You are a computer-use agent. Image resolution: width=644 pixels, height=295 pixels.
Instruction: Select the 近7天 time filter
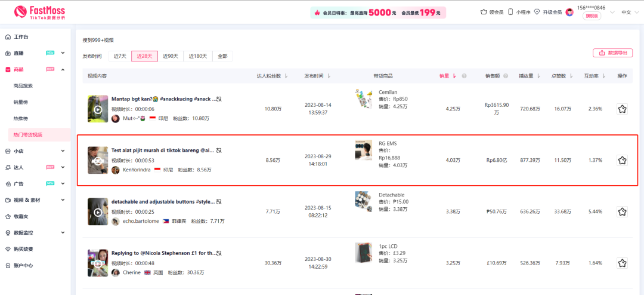click(120, 56)
